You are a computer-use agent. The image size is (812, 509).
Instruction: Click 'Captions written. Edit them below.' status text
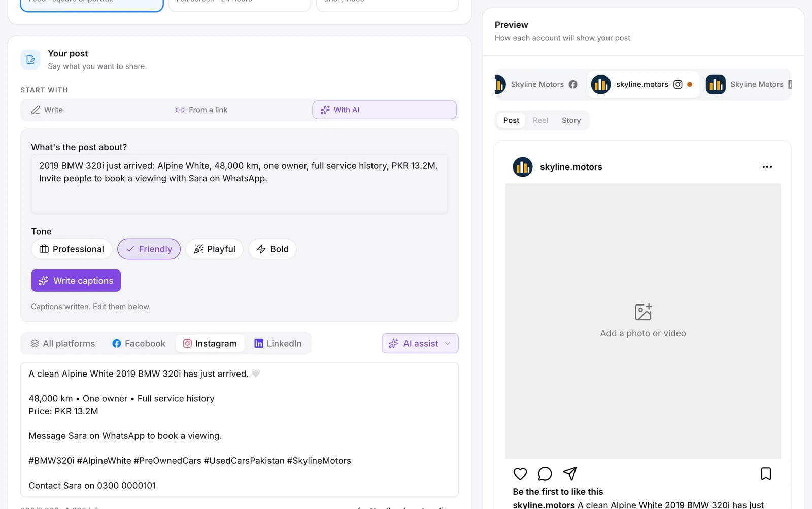pyautogui.click(x=91, y=307)
